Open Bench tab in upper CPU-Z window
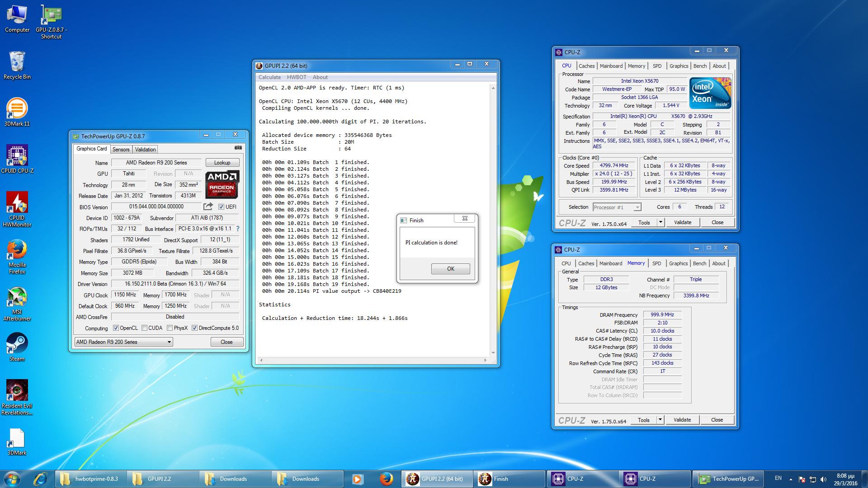The height and width of the screenshot is (488, 868). coord(700,66)
